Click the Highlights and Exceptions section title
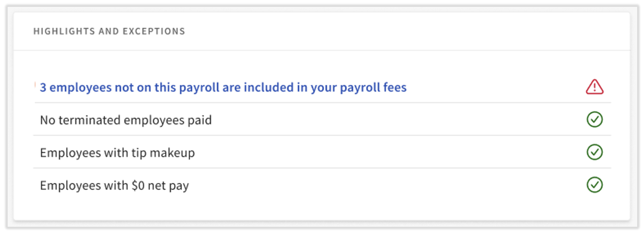 pyautogui.click(x=109, y=31)
